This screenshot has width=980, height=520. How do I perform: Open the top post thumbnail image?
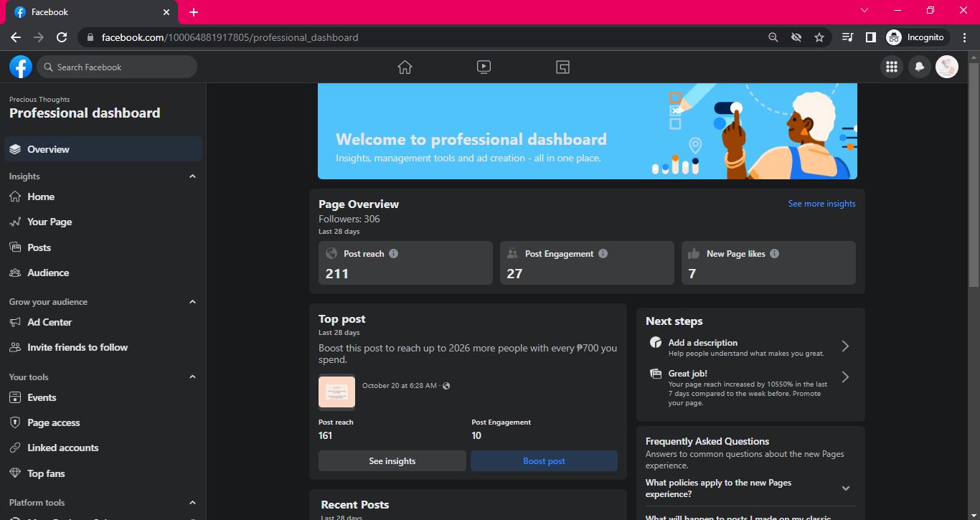tap(336, 392)
